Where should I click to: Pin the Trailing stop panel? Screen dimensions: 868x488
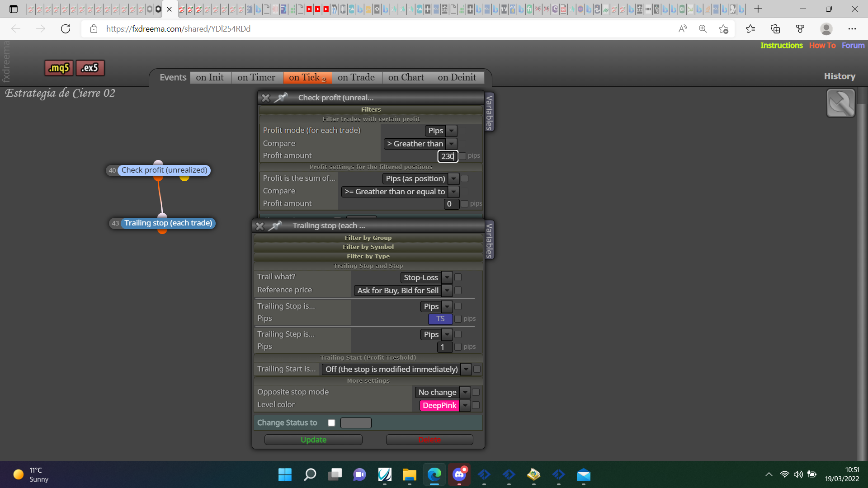tap(275, 225)
